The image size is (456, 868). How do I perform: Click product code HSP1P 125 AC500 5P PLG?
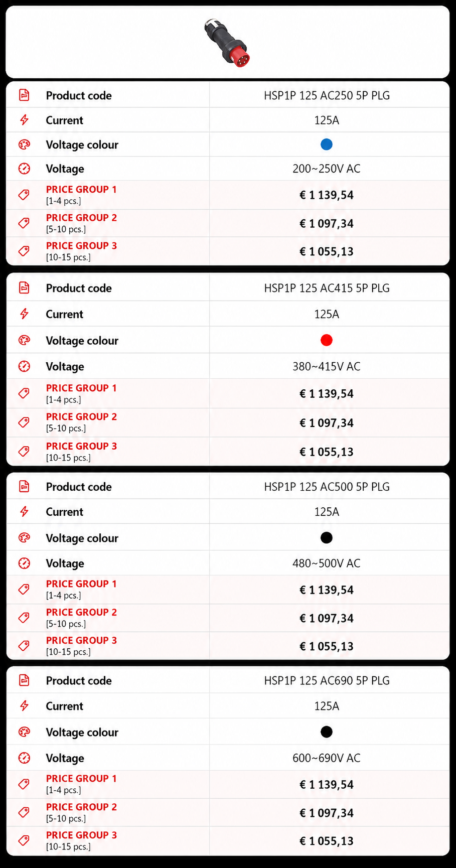point(327,487)
